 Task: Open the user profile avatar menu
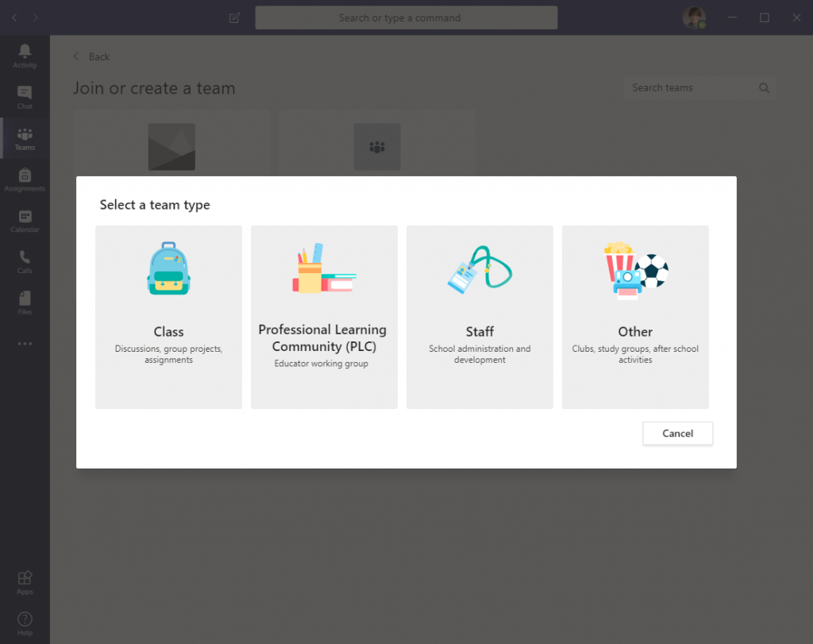click(694, 17)
